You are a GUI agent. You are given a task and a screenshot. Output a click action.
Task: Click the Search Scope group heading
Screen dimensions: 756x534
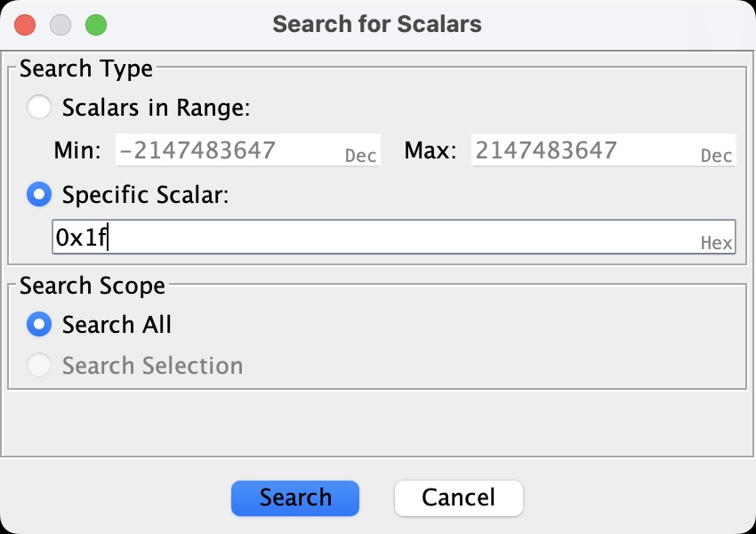(92, 286)
